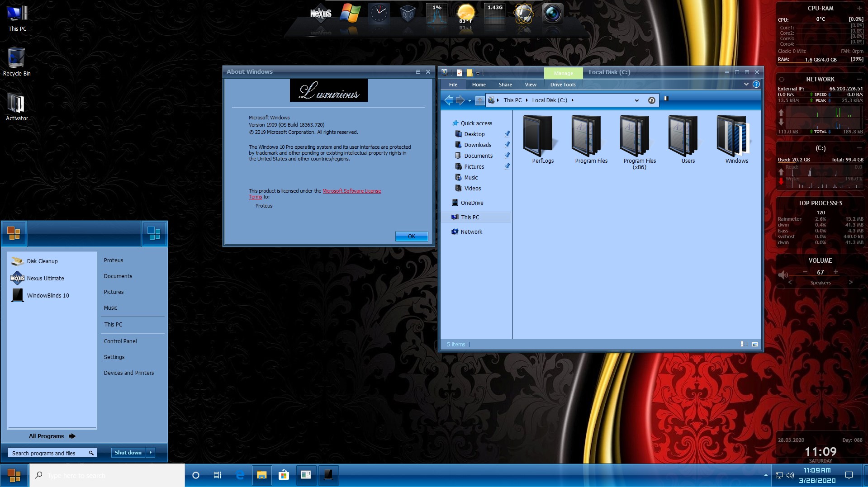868x487 pixels.
Task: Switch Explorer to large icons view
Action: pos(755,344)
